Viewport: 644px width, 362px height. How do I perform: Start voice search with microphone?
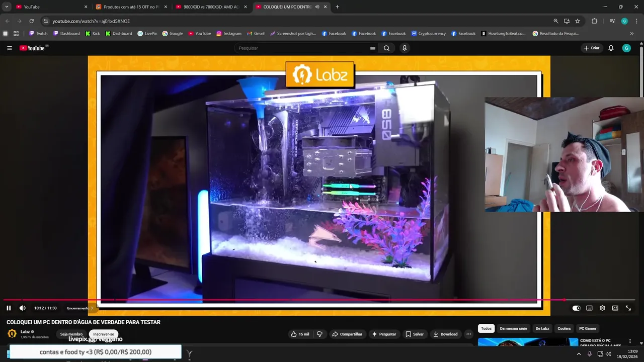click(x=405, y=48)
